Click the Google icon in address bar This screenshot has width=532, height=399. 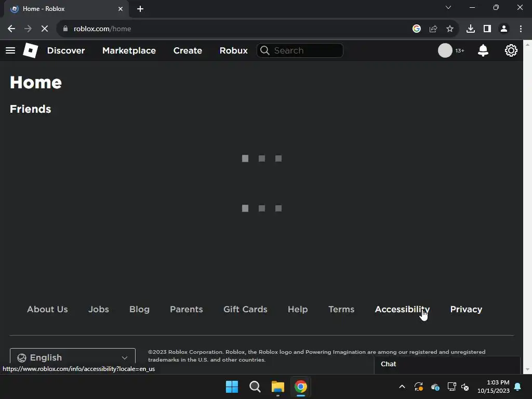417,29
